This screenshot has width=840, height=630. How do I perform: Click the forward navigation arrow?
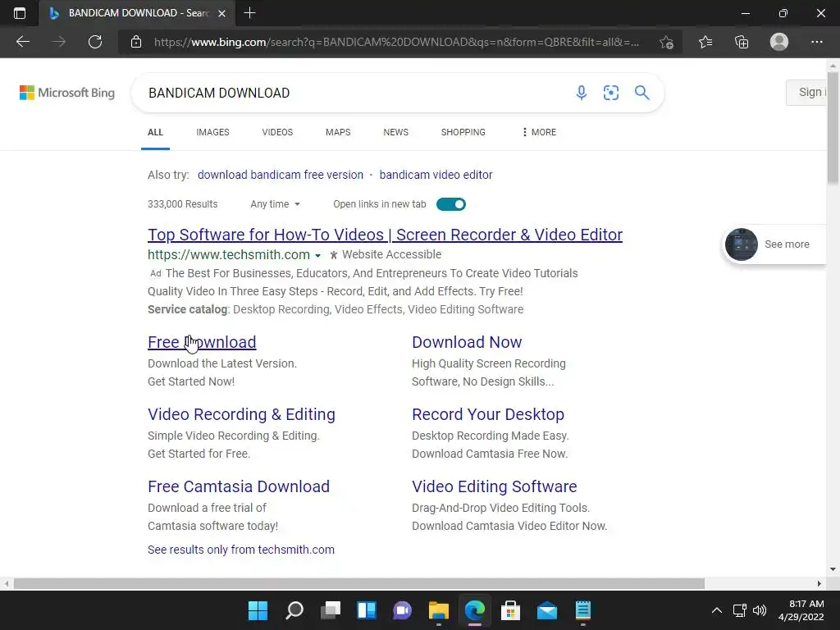58,42
